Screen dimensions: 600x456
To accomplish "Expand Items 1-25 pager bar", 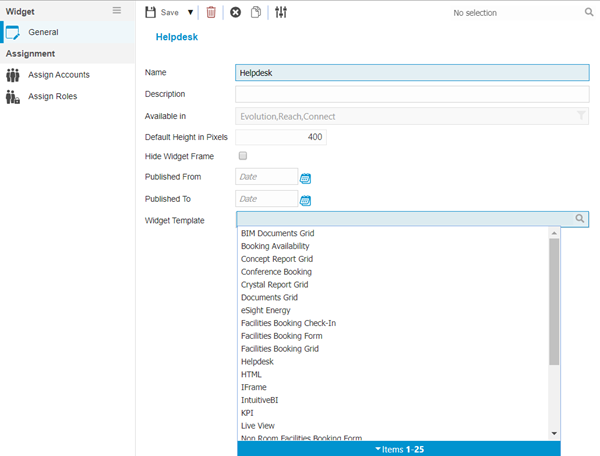I will [x=398, y=449].
